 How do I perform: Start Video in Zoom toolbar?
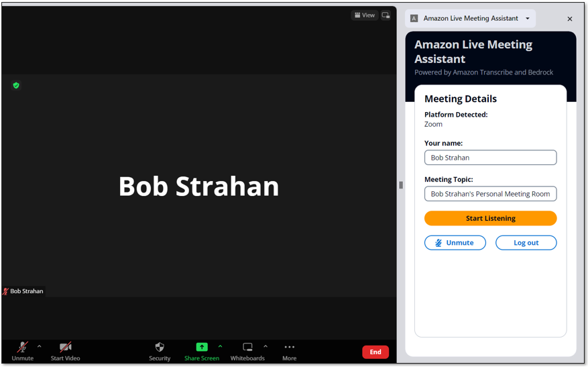[65, 352]
